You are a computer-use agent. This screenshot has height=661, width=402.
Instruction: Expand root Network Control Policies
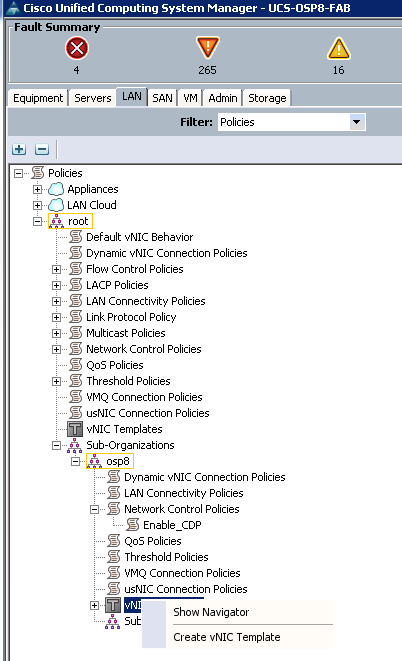click(x=56, y=349)
